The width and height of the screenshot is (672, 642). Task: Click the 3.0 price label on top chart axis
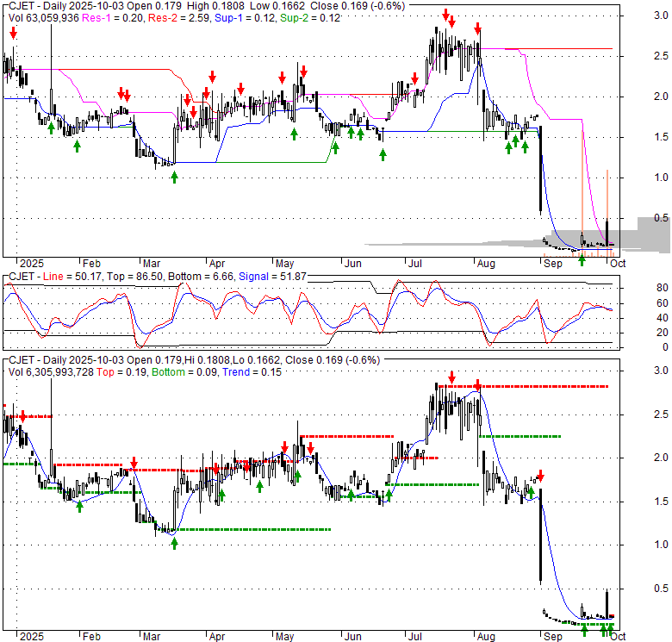[661, 16]
